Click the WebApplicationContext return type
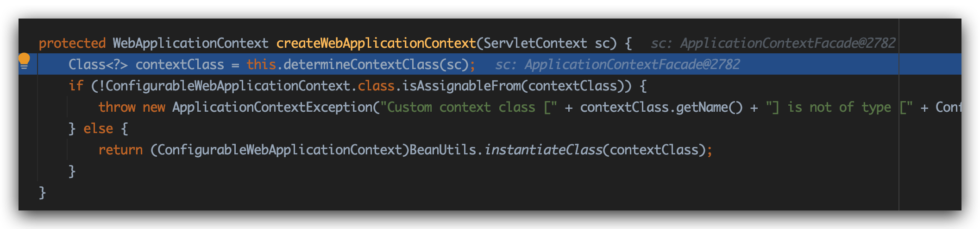Viewport: 980px width, 229px height. click(x=190, y=43)
